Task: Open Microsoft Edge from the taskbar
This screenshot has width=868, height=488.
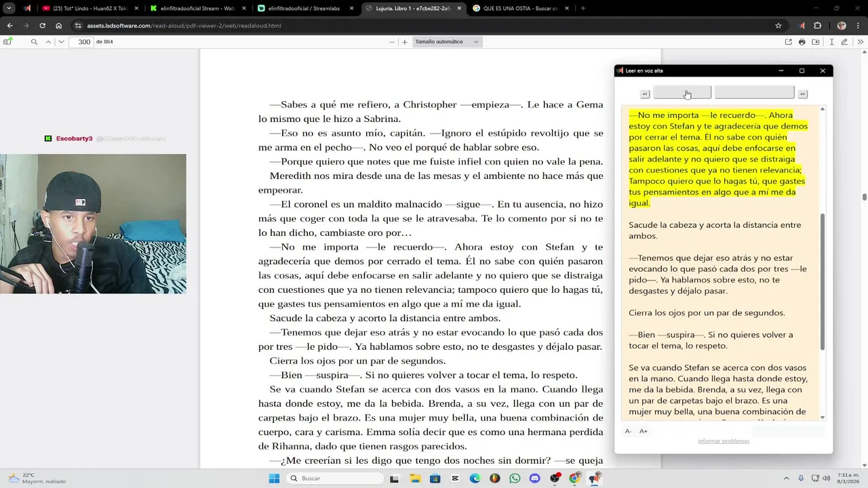Action: click(x=475, y=479)
